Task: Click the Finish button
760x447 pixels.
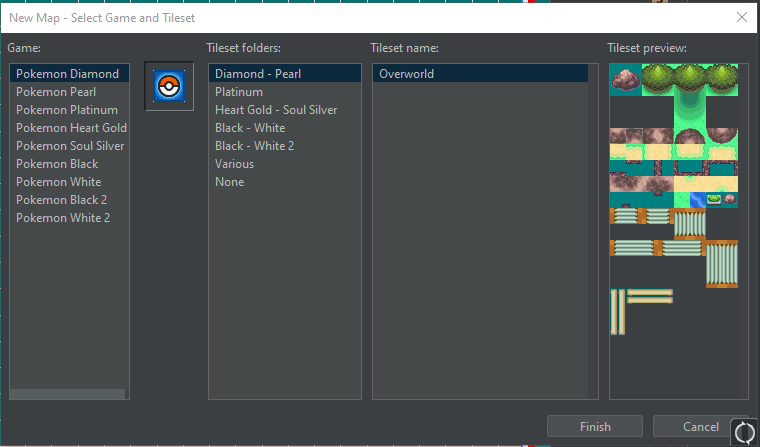Action: [x=594, y=427]
